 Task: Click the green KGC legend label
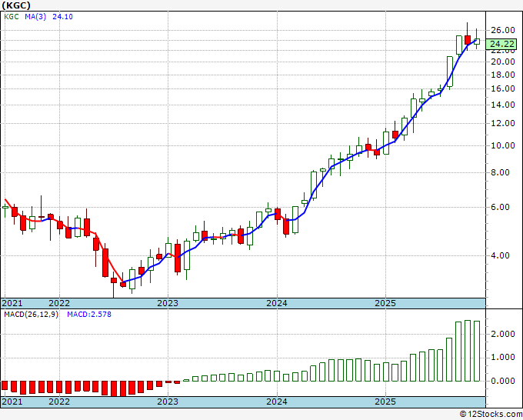tap(12, 16)
